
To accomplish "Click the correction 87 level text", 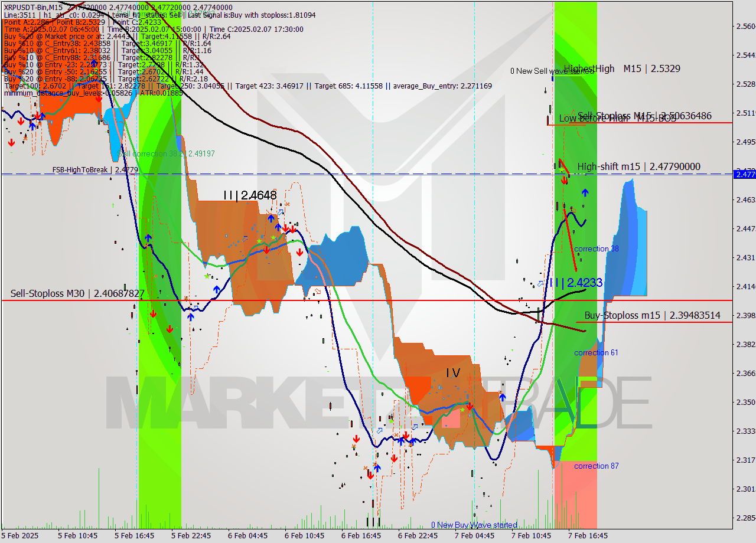I will (x=596, y=466).
